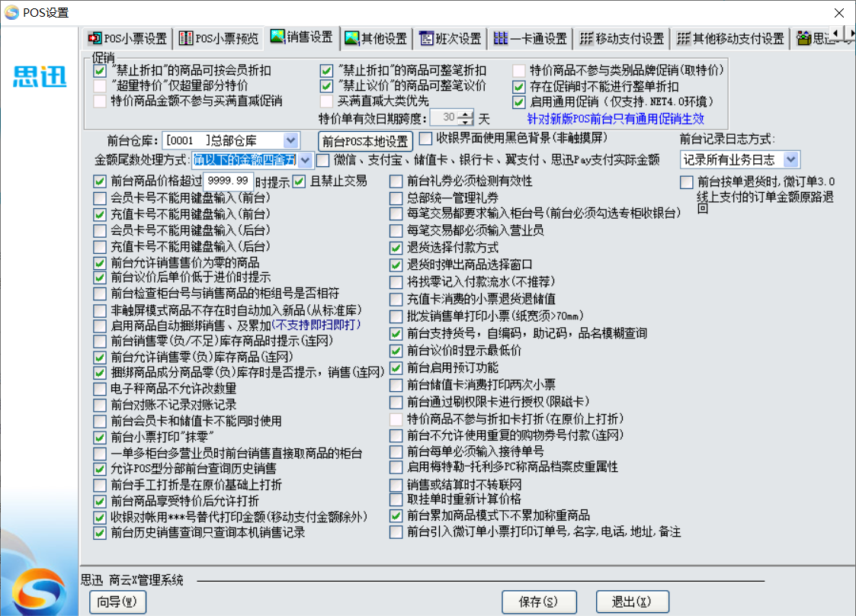This screenshot has height=616, width=856.
Task: Click the 思迅 logo in left sidebar
Action: pyautogui.click(x=40, y=76)
